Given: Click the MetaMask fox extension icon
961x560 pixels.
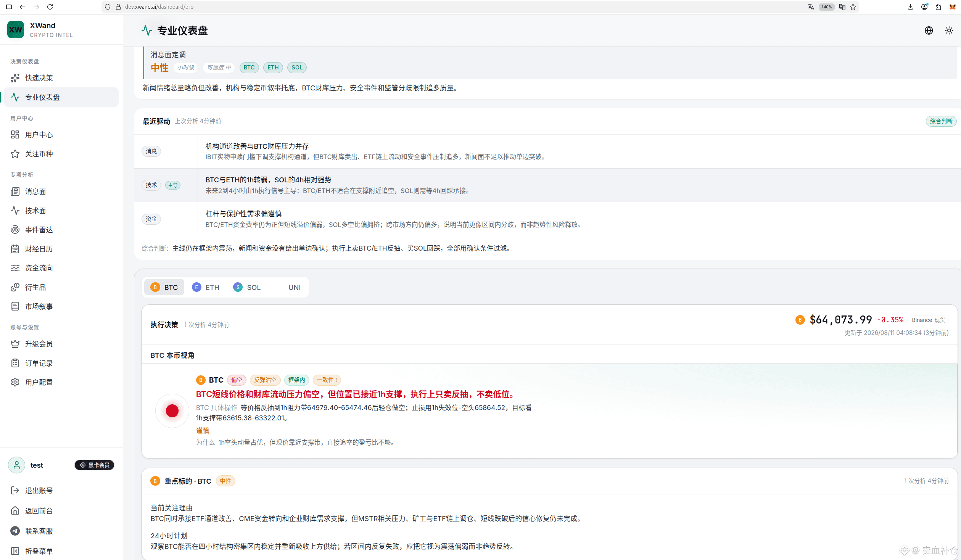Looking at the screenshot, I should tap(952, 7).
